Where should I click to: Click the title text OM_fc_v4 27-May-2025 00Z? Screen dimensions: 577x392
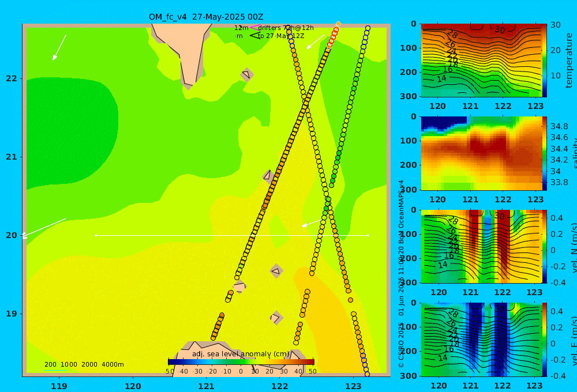coord(206,17)
